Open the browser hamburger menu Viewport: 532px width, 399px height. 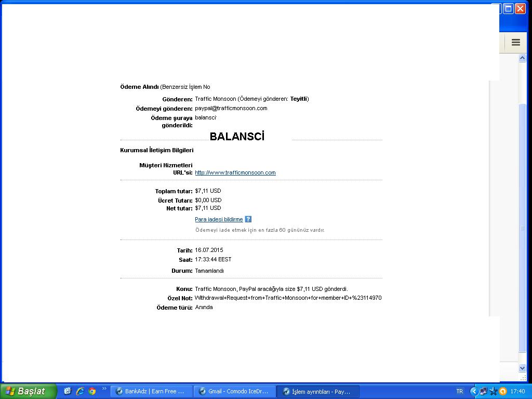[x=516, y=42]
